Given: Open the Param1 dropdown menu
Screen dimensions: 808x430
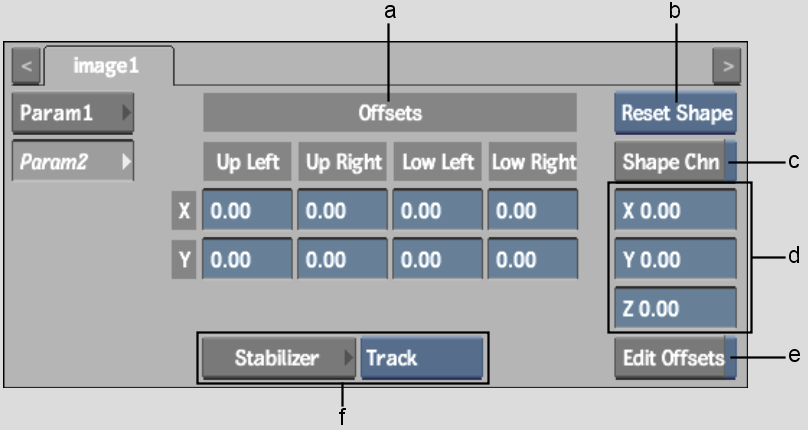Looking at the screenshot, I should click(73, 112).
